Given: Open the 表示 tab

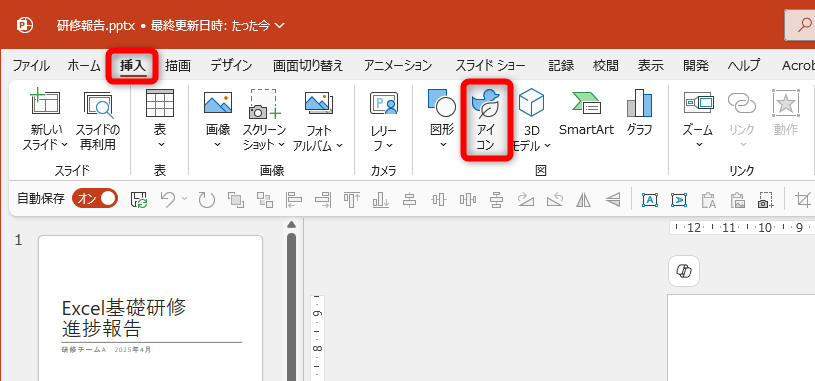Looking at the screenshot, I should pyautogui.click(x=651, y=65).
